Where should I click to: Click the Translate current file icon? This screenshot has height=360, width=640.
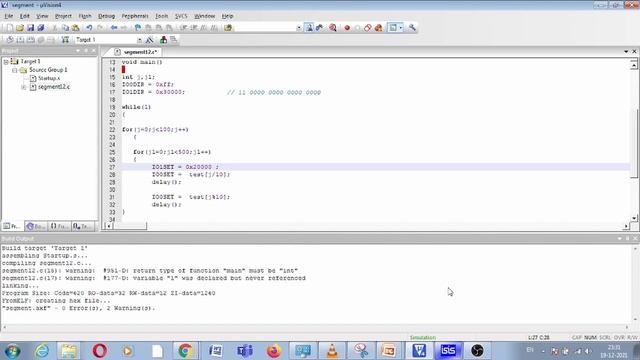(x=10, y=40)
